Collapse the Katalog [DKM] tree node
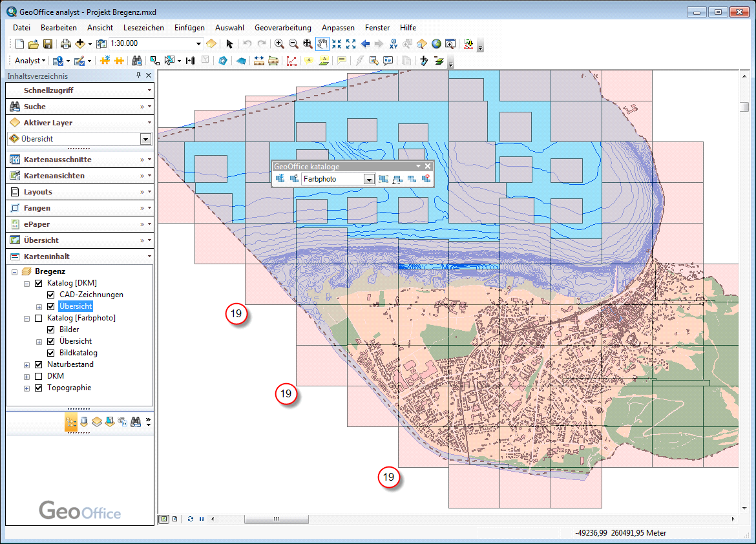The width and height of the screenshot is (756, 544). pyautogui.click(x=26, y=283)
